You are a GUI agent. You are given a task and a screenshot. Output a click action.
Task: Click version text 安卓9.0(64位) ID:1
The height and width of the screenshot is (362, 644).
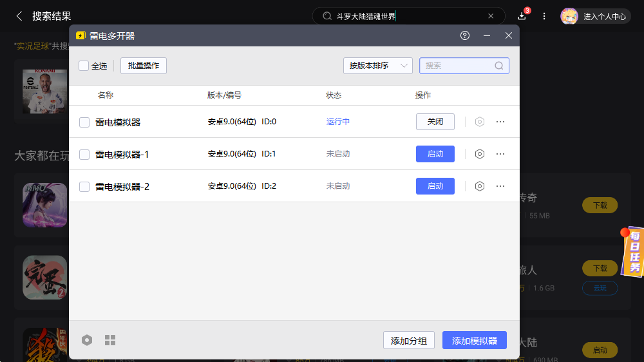point(241,154)
